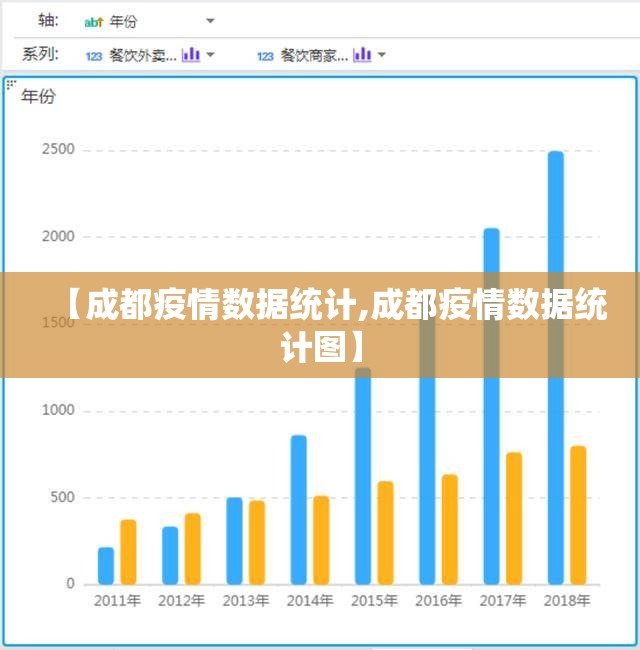The width and height of the screenshot is (640, 650).
Task: Select the blue bar for 2013年
Action: point(235,541)
